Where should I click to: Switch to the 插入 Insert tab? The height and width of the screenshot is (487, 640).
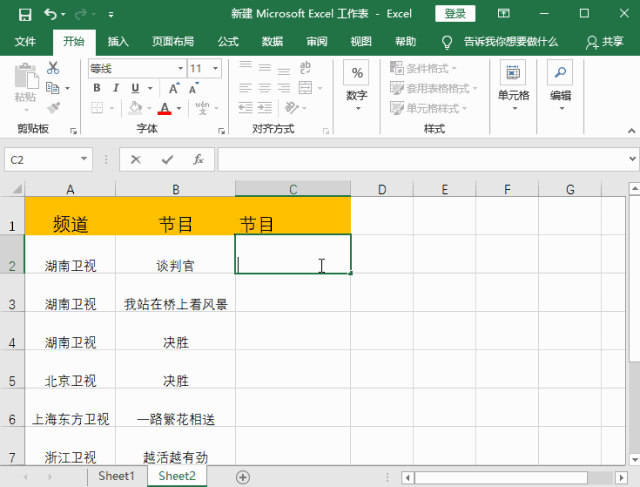pos(118,42)
